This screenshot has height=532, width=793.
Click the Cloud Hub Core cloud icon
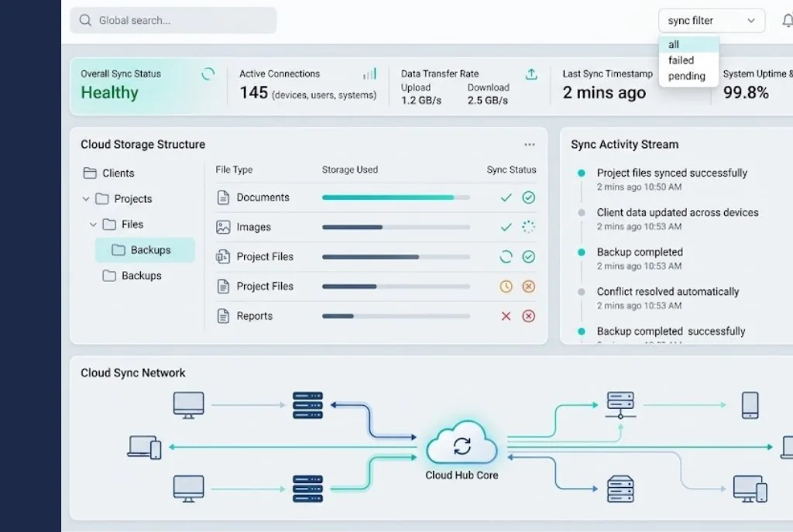click(462, 444)
